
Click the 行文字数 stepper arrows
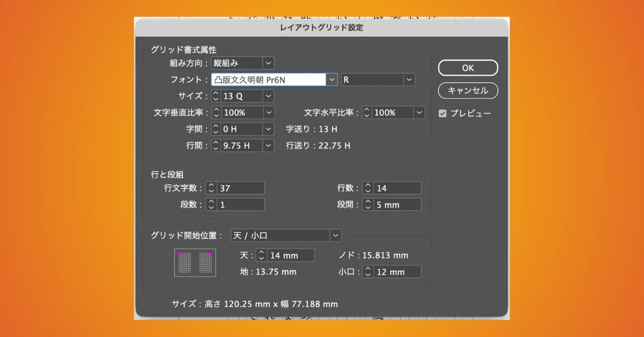pyautogui.click(x=211, y=188)
